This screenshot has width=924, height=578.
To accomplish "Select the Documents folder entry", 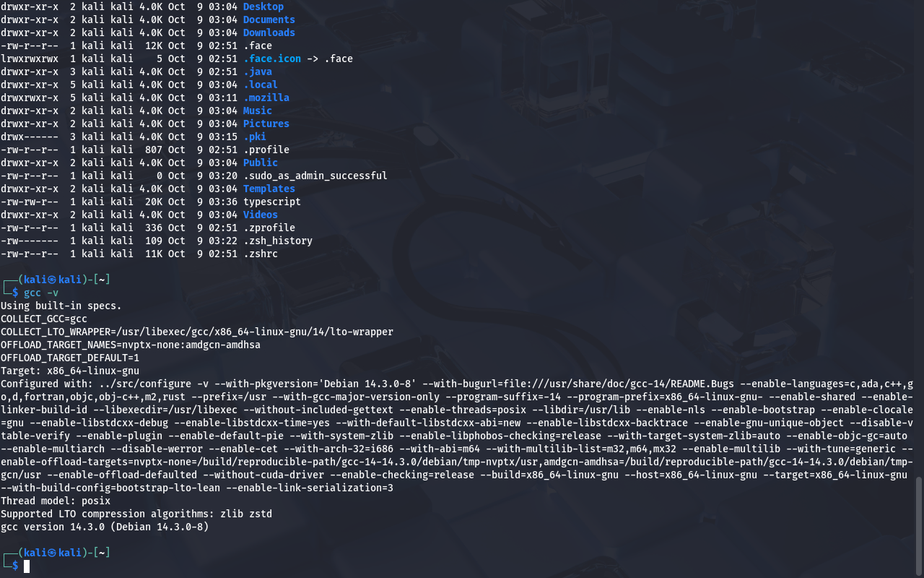I will [x=269, y=20].
